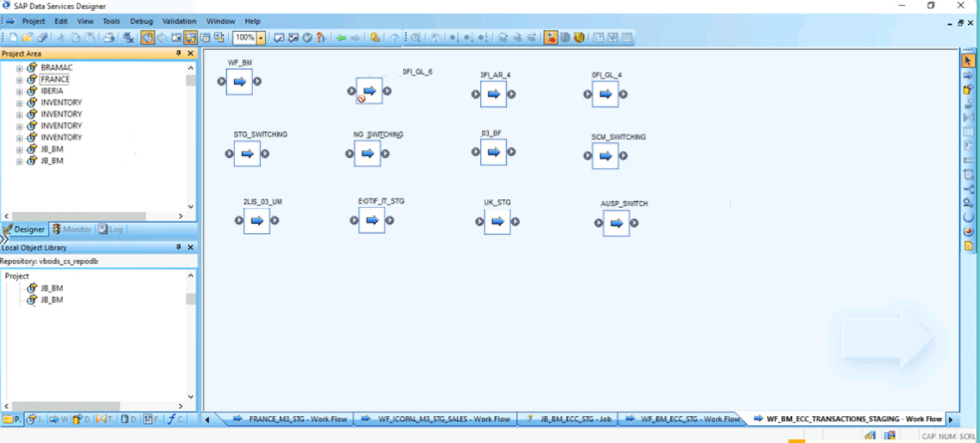Expand the BRAMAC tree node
Image resolution: width=980 pixels, height=443 pixels.
(x=19, y=68)
